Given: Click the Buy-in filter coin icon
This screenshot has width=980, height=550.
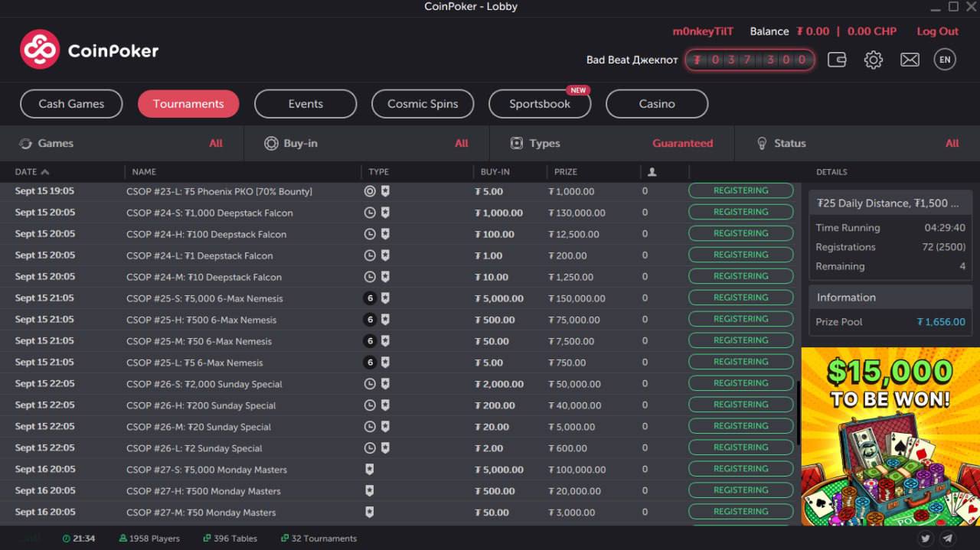Looking at the screenshot, I should (271, 143).
